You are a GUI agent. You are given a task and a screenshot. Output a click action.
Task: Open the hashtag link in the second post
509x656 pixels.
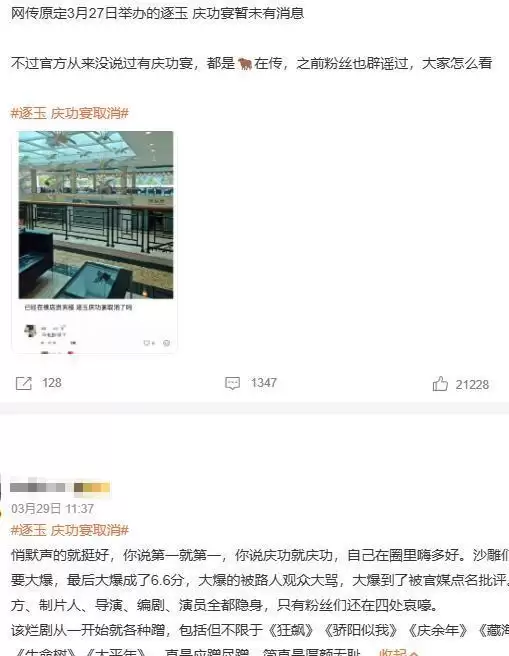tap(69, 530)
